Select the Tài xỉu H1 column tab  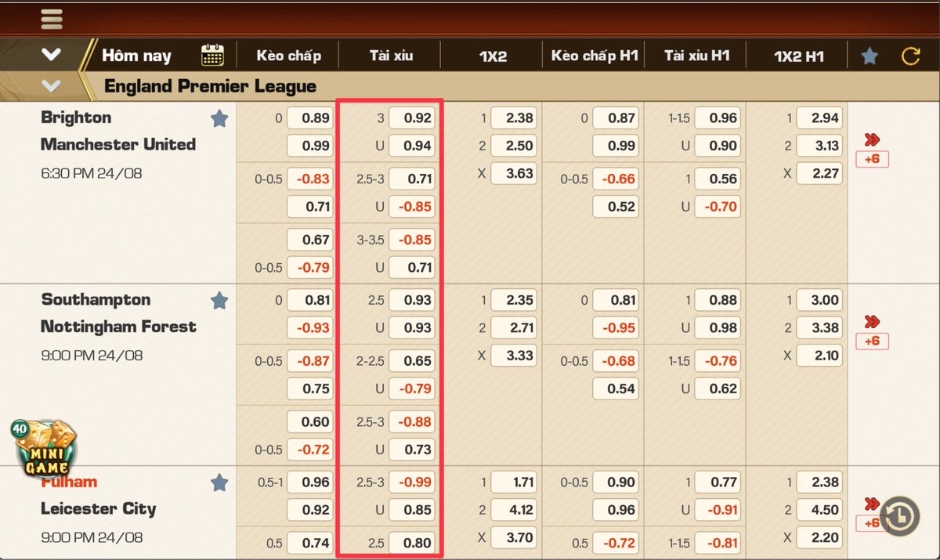(x=697, y=56)
